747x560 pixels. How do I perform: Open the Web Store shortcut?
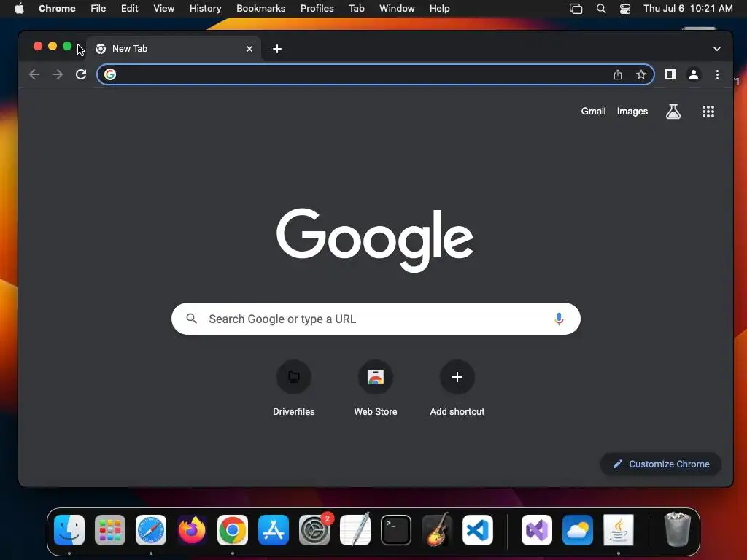tap(376, 388)
